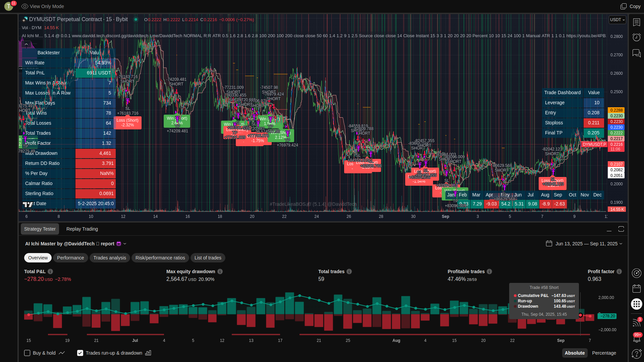Screen dimensions: 644x362
Task: Click the View Only Mode label
Action: coord(47,6)
